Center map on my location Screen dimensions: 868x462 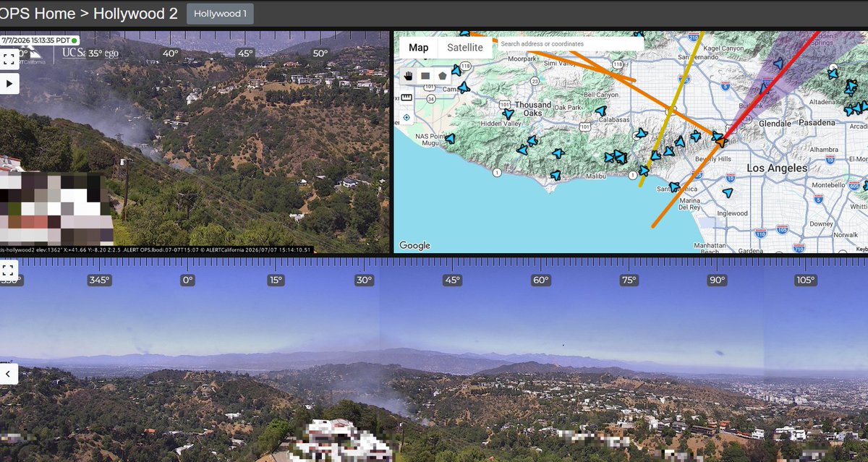pos(407,117)
